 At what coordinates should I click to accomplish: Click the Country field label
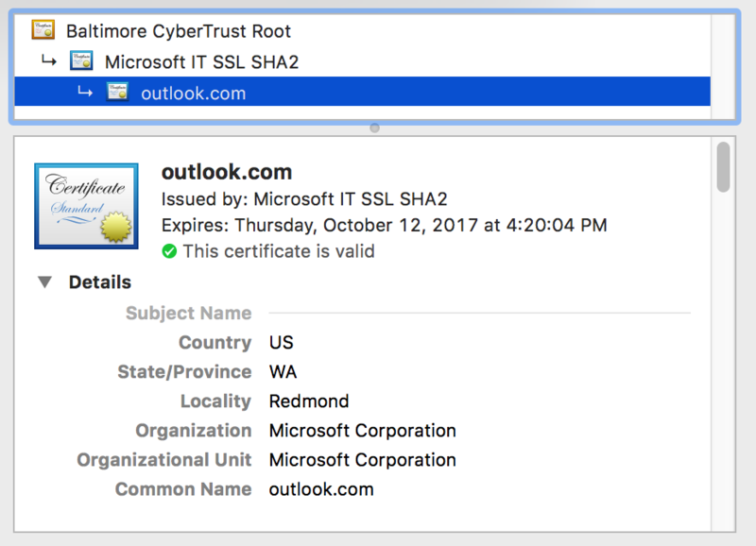215,343
